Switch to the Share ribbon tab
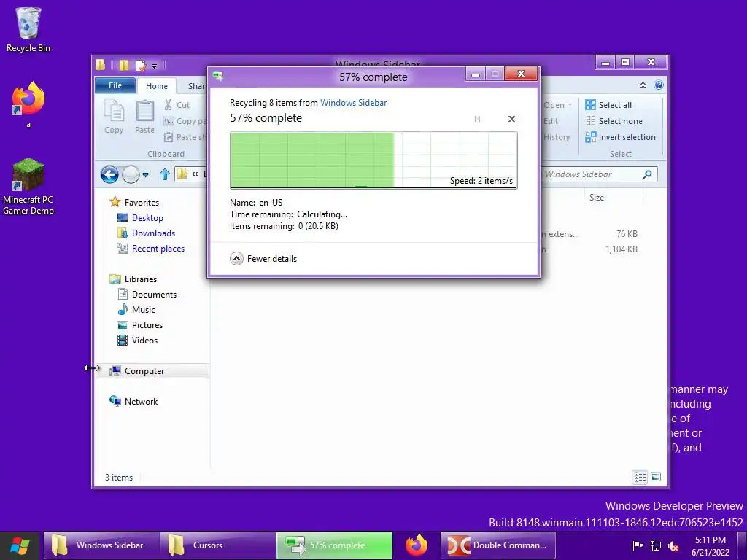This screenshot has width=747, height=560. tap(196, 86)
